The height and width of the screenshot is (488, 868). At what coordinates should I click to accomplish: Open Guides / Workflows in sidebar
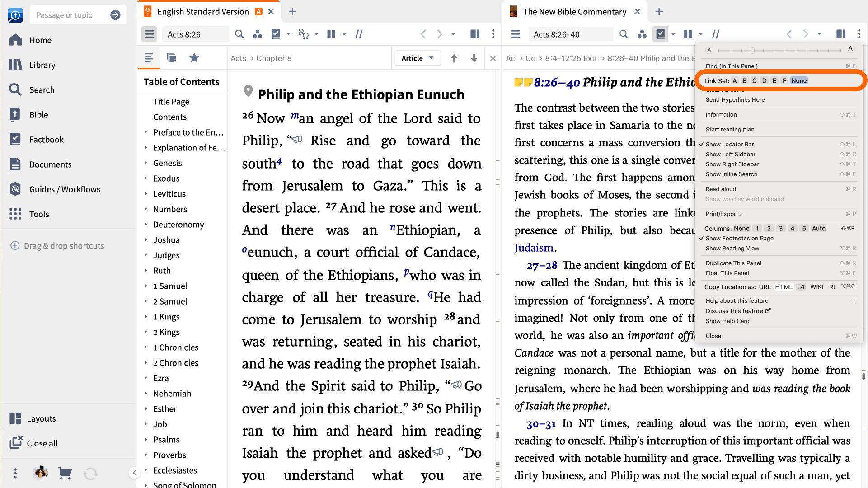pos(55,189)
